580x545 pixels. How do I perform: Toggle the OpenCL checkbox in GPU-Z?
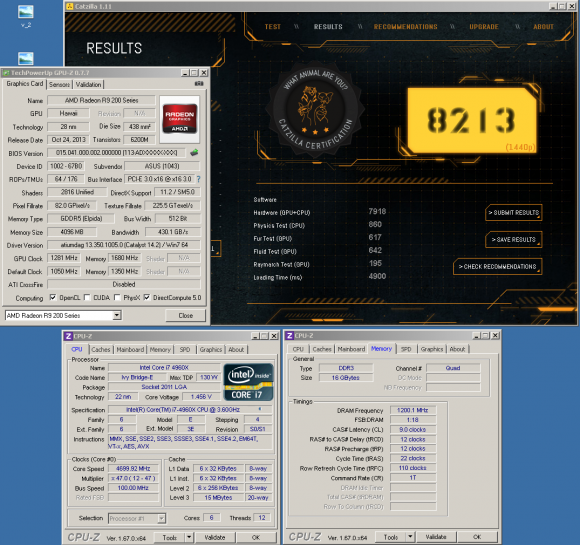point(53,297)
